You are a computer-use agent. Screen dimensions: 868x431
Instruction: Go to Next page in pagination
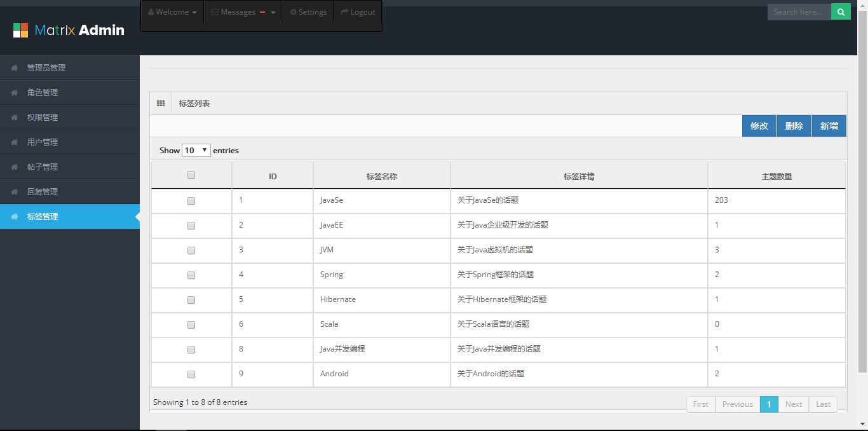click(x=794, y=404)
